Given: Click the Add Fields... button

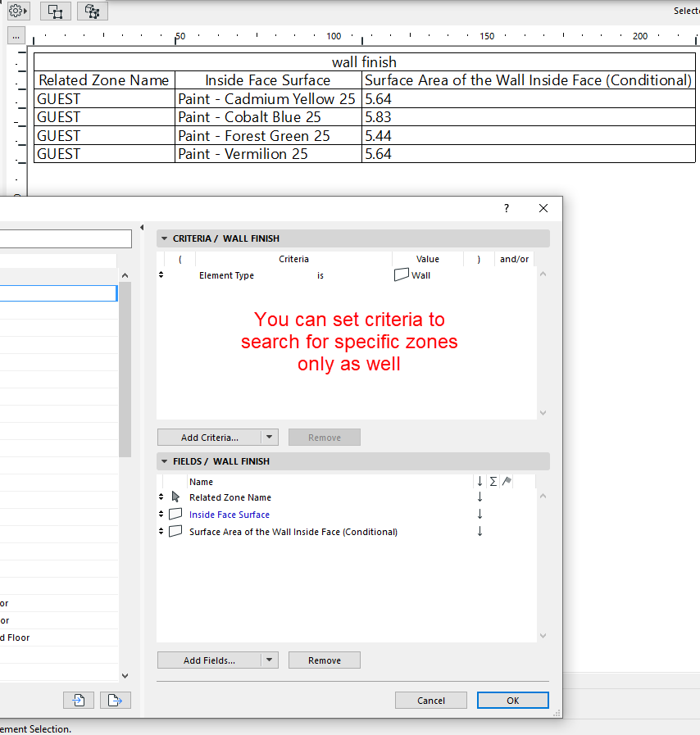Looking at the screenshot, I should coord(210,660).
